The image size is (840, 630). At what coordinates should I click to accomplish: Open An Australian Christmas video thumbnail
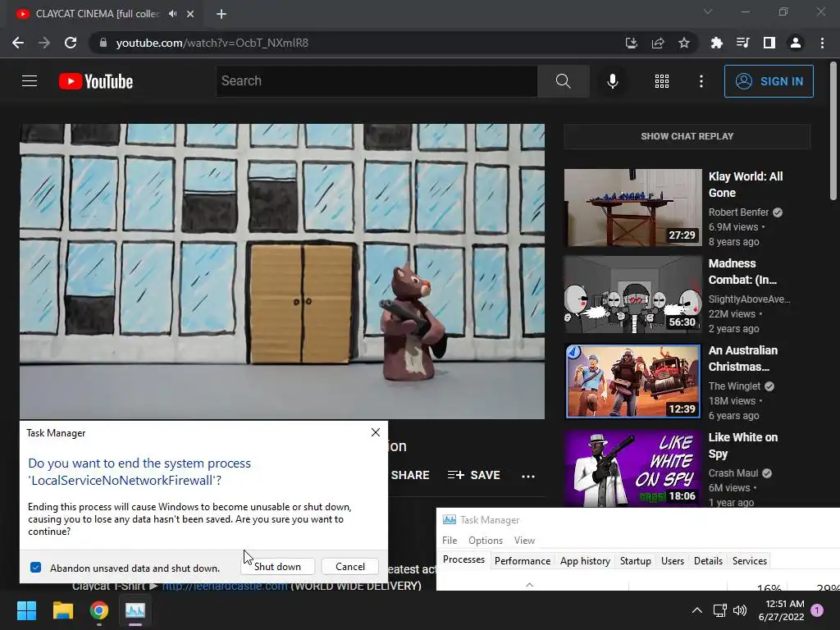pyautogui.click(x=632, y=381)
